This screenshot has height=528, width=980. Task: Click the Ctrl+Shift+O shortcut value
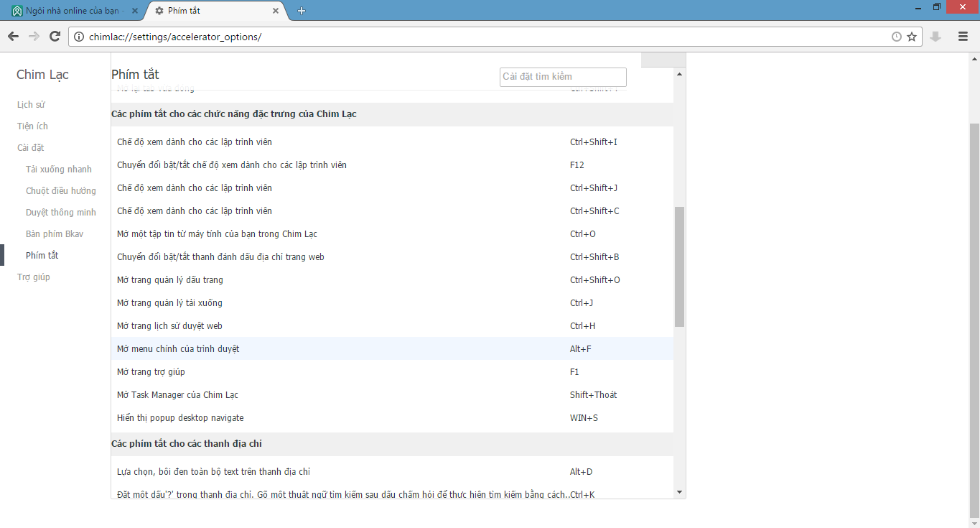595,280
